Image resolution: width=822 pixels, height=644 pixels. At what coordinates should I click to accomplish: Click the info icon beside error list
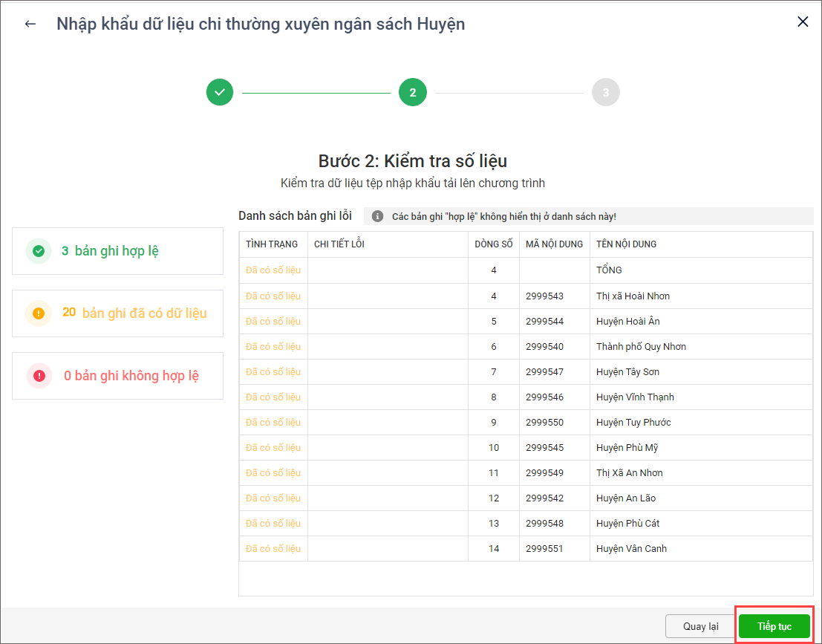point(377,216)
